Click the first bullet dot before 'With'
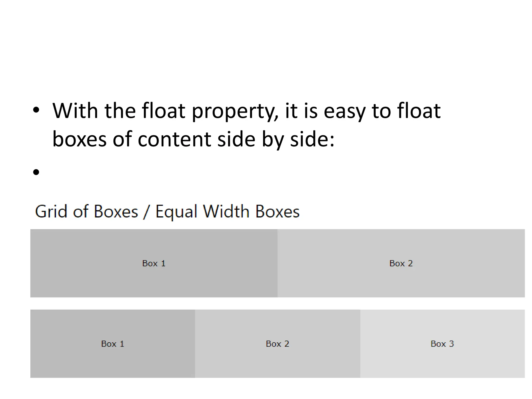 pyautogui.click(x=36, y=111)
